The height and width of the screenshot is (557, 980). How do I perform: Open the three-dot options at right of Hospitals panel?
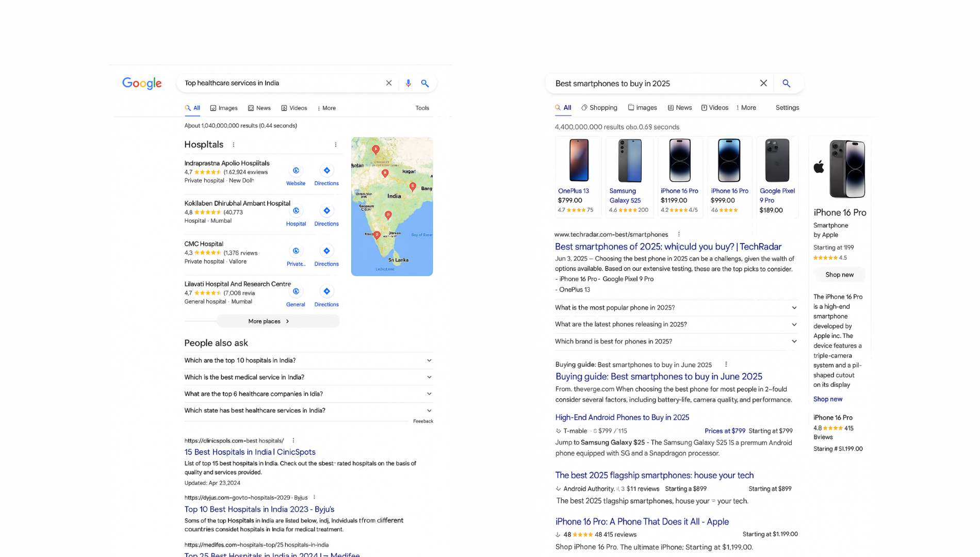click(x=336, y=145)
